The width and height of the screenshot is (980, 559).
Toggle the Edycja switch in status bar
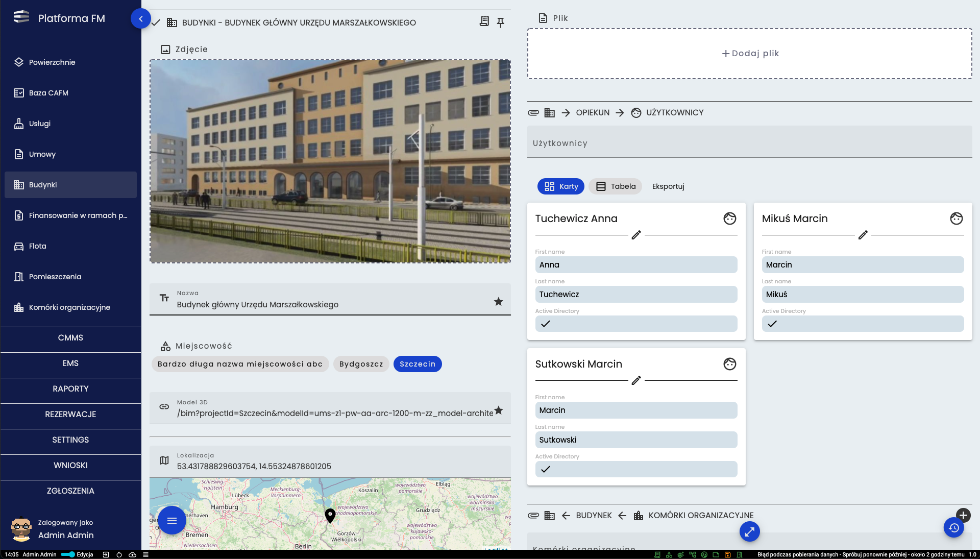pos(68,554)
